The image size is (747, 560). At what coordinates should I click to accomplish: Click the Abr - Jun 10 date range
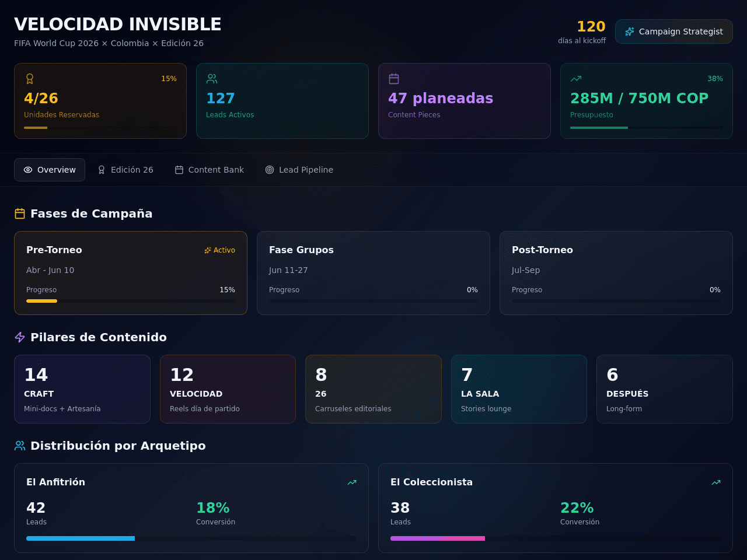pos(50,270)
